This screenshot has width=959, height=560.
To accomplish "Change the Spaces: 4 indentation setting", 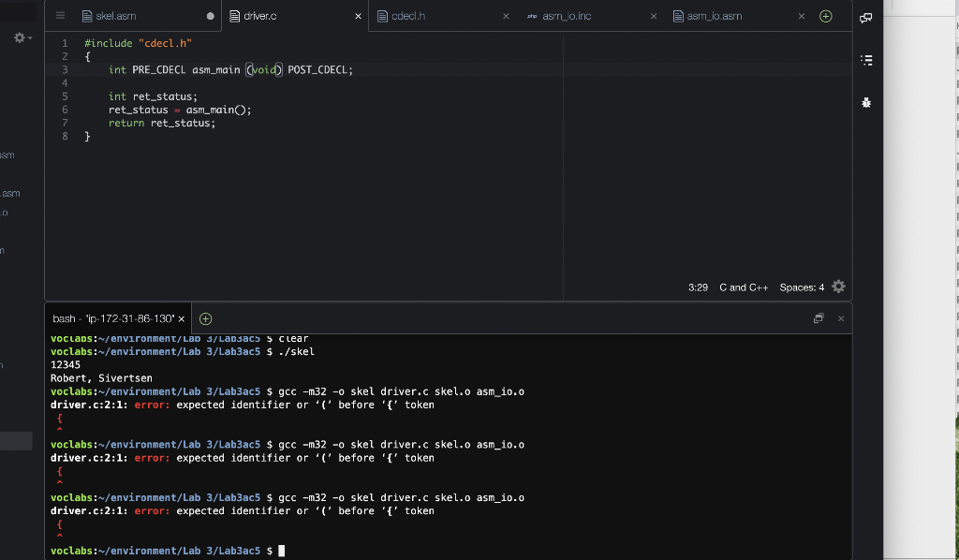I will pos(802,287).
